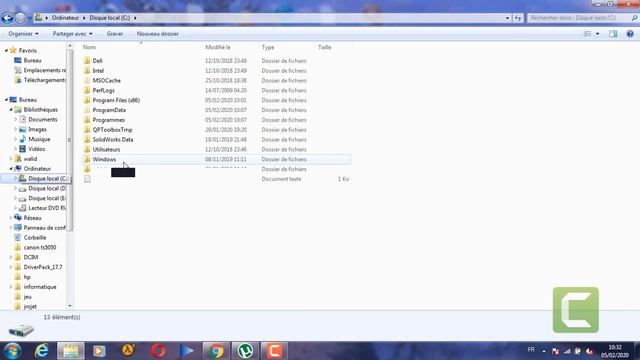The width and height of the screenshot is (640, 360).
Task: Select Bureau under Favoris
Action: pos(32,60)
